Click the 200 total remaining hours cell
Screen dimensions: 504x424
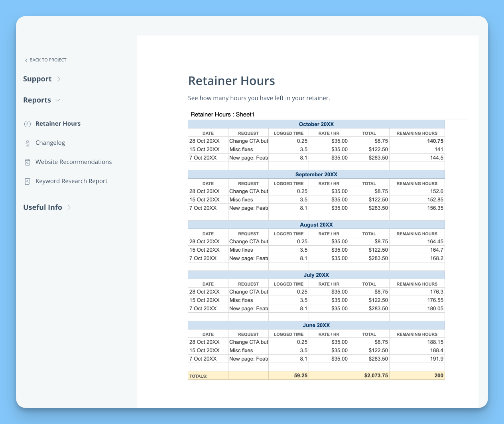tap(417, 375)
